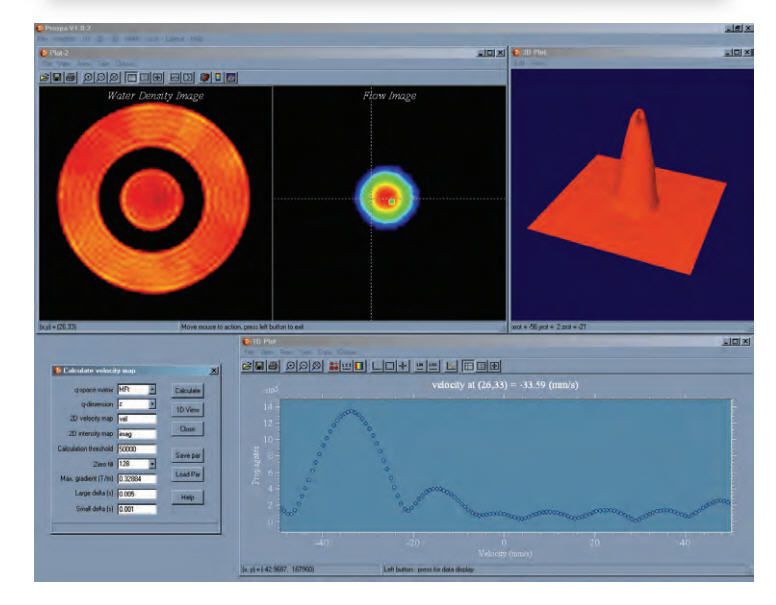Screen dimensions: 776x605
Task: Click the print icon in Plot-2 toolbar
Action: [x=70, y=76]
